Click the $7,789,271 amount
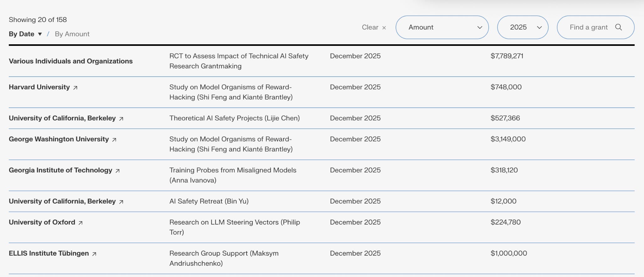Viewport: 644px width, 277px height. click(507, 56)
